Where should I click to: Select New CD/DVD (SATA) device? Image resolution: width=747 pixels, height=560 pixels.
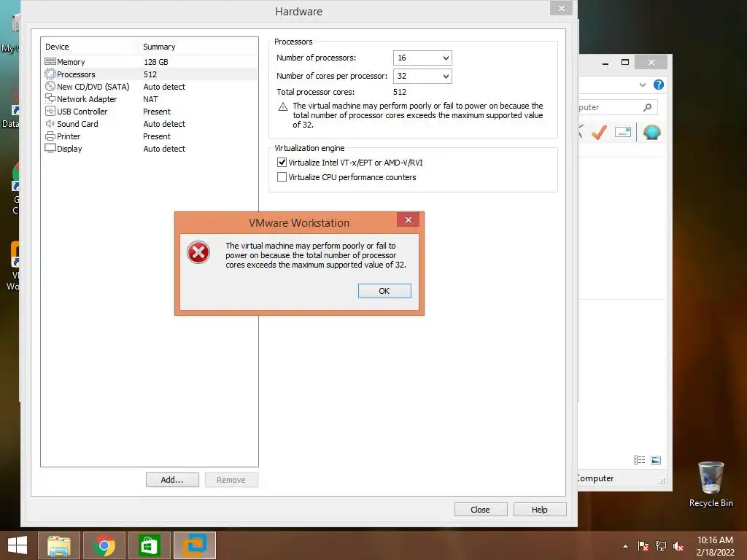coord(150,87)
